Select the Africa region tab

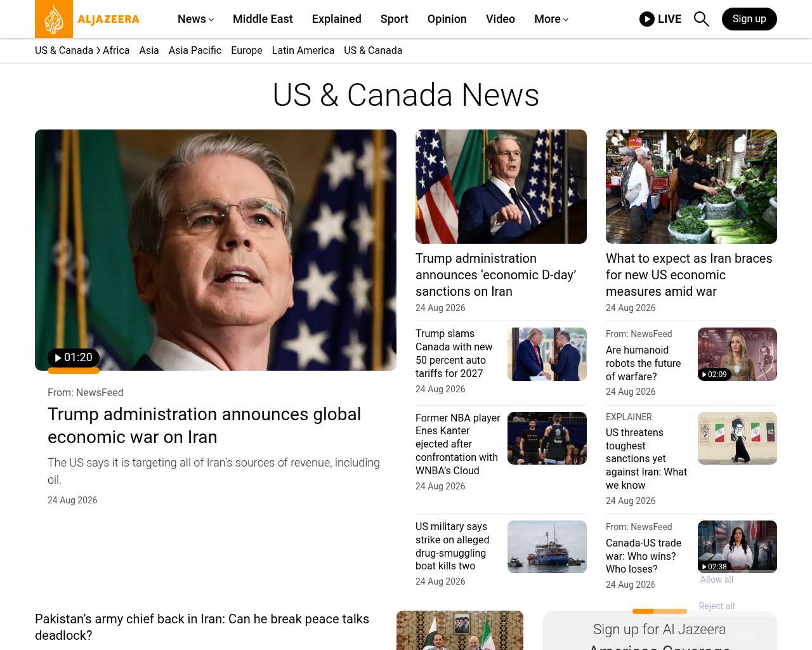[116, 51]
